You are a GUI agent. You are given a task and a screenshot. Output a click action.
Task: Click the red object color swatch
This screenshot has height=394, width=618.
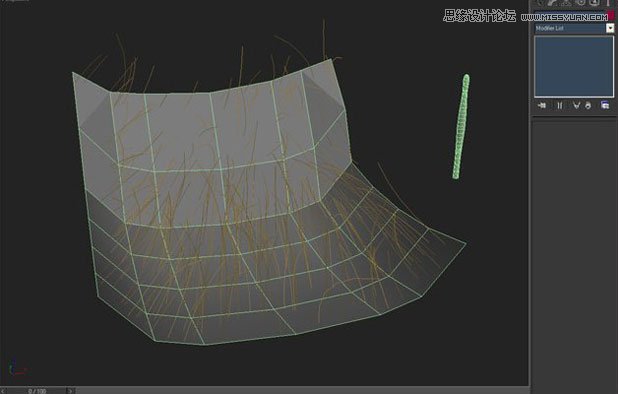[x=611, y=15]
